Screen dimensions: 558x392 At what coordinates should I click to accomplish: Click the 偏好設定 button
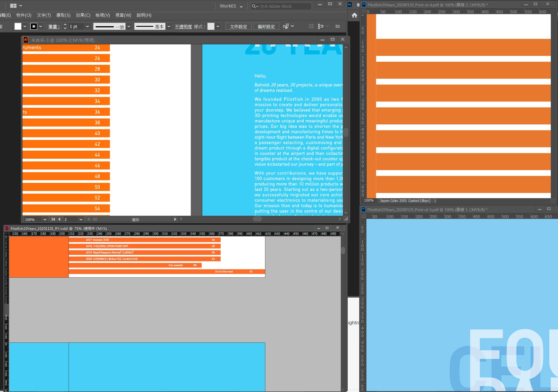[266, 26]
